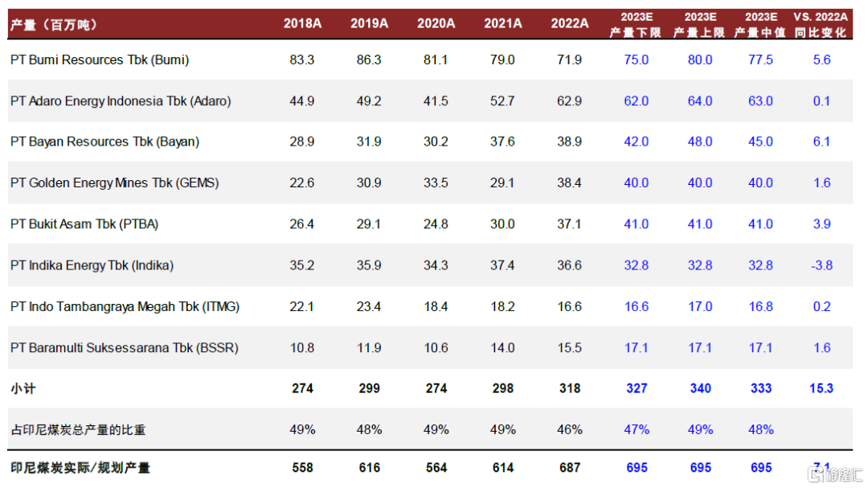Screen dimensions: 868x488
Task: Click the 2023E lower-limit share 47%
Action: point(637,430)
